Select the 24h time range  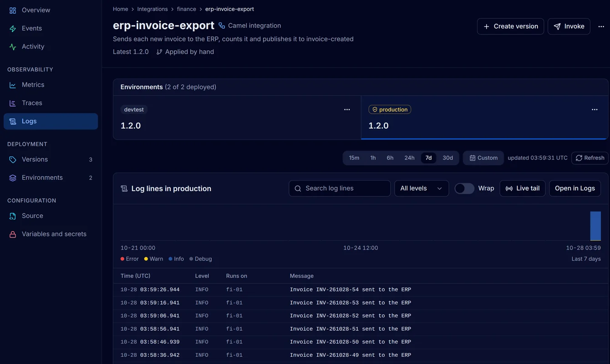point(409,158)
